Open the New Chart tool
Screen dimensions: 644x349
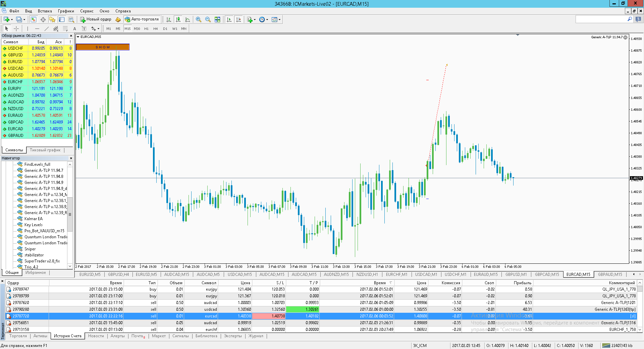tap(6, 19)
